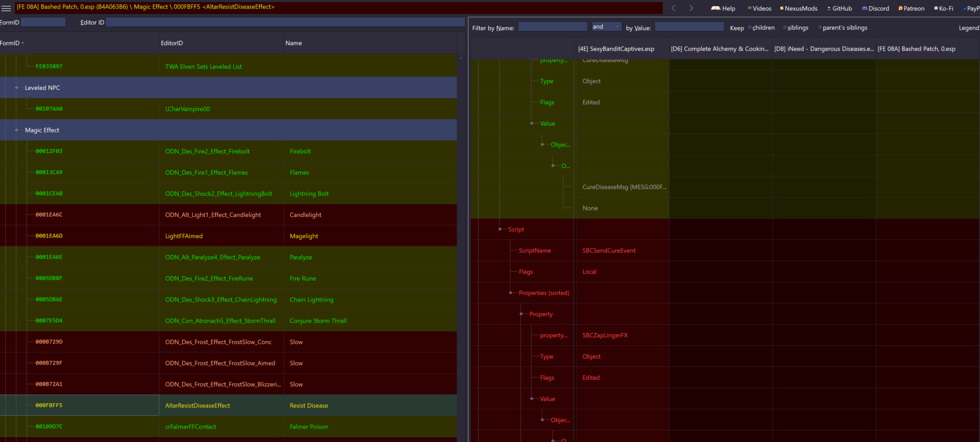The width and height of the screenshot is (980, 442).
Task: Click the Falmer Poison name cell
Action: click(309, 427)
